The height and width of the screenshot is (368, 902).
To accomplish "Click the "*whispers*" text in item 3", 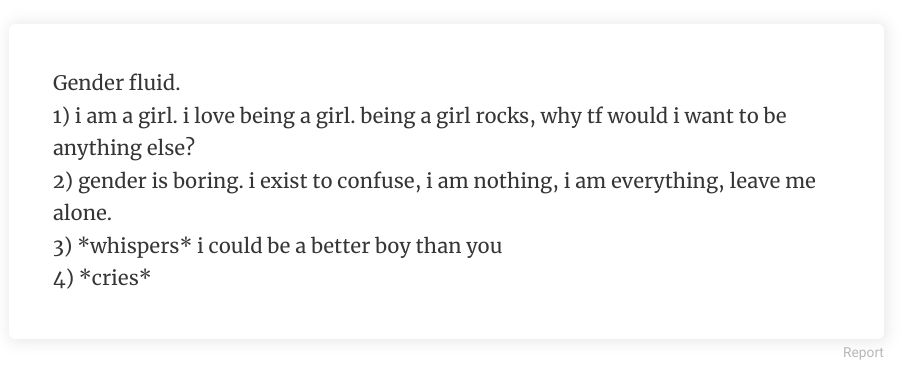I will 134,247.
